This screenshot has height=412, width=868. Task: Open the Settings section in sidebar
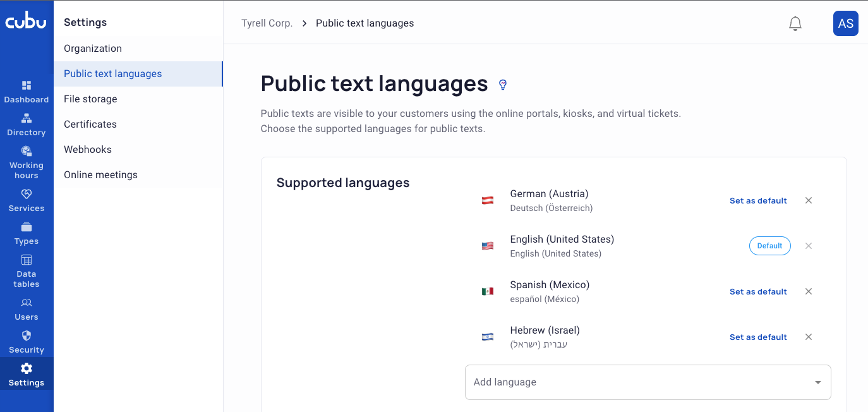[27, 375]
